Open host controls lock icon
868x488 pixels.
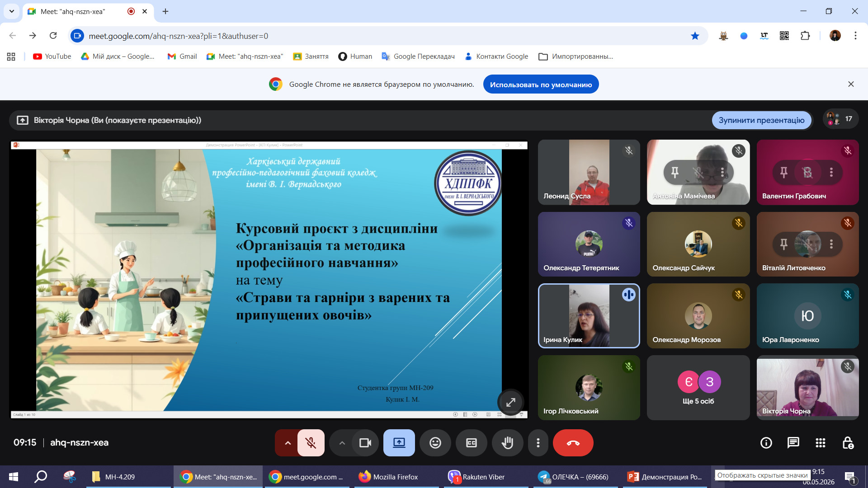coord(848,443)
